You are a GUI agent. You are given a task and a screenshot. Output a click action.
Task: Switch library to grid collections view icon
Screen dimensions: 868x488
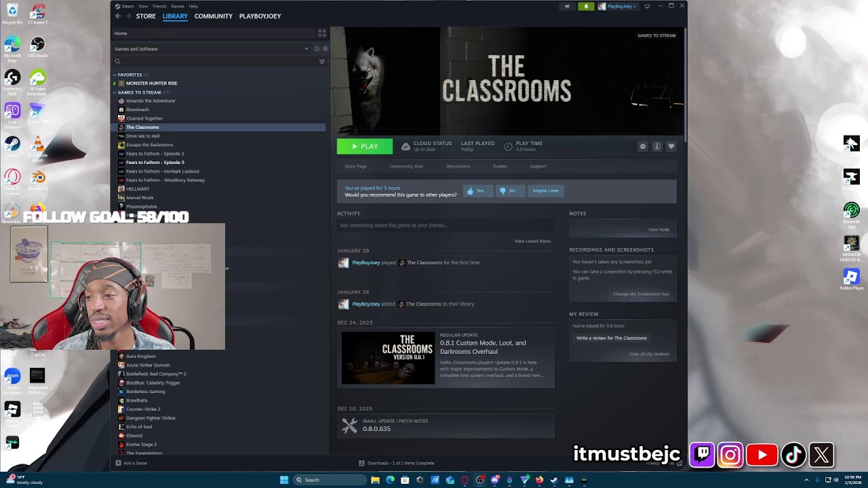pos(322,33)
